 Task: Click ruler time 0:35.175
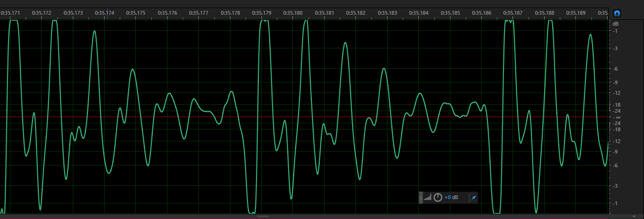[136, 13]
